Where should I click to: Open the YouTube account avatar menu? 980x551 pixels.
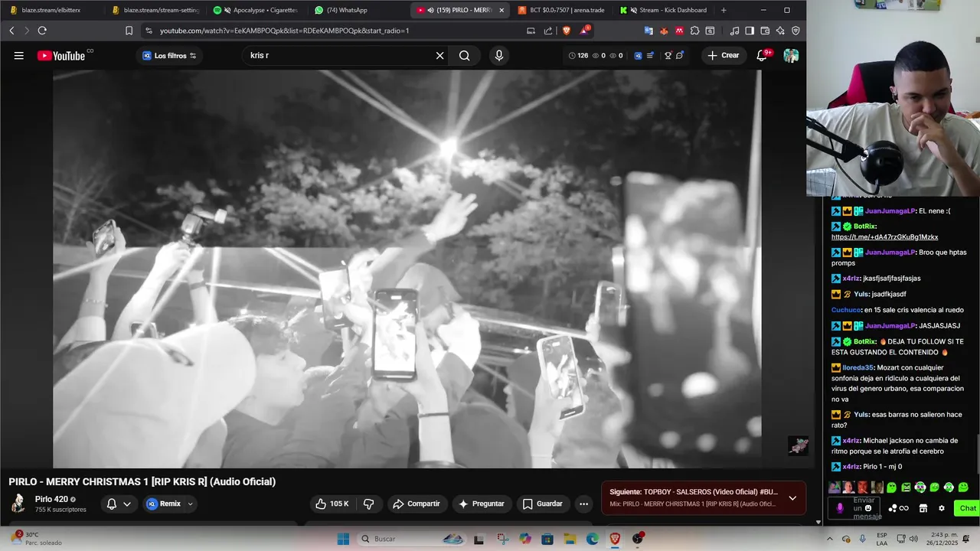[x=791, y=55]
